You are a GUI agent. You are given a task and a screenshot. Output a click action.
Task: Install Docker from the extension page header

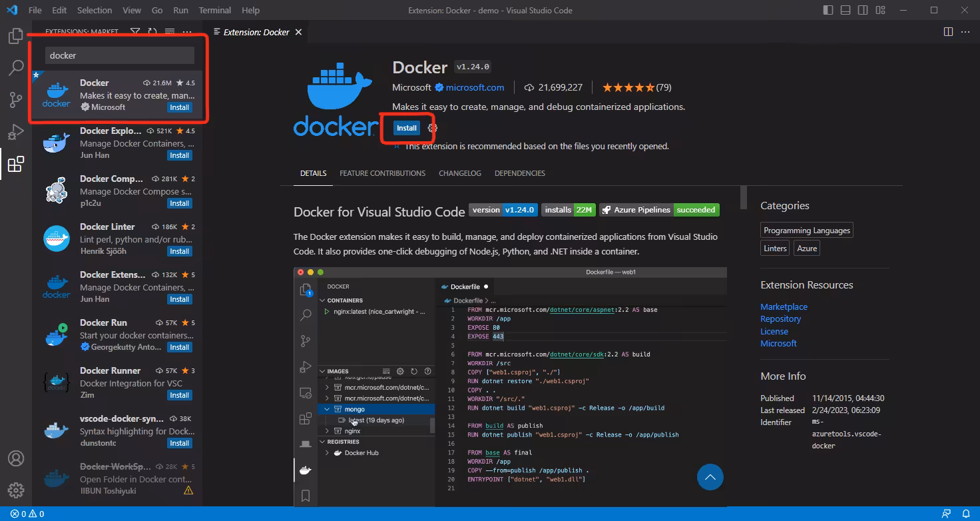coord(407,128)
